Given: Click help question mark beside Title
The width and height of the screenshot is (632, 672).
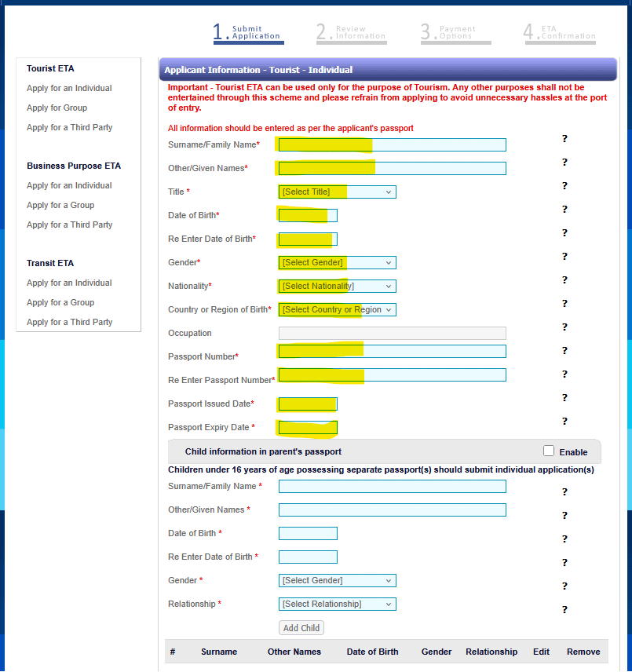Looking at the screenshot, I should pyautogui.click(x=564, y=185).
